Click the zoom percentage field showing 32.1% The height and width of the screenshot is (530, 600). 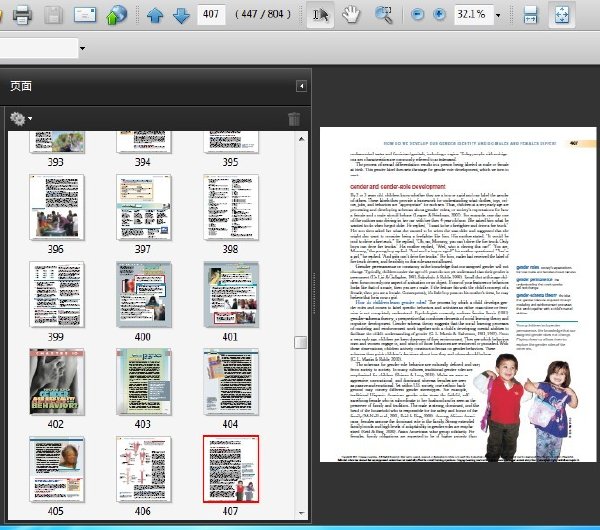click(x=473, y=15)
